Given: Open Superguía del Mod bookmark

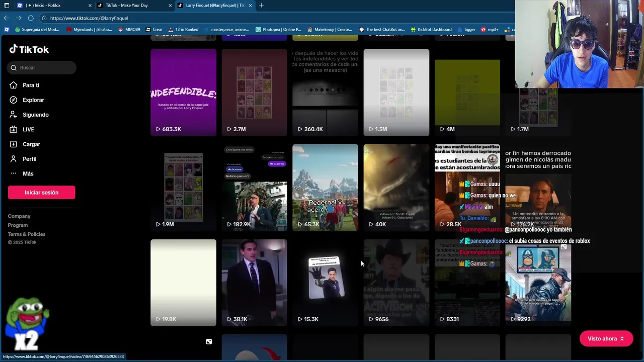Looking at the screenshot, I should 37,30.
